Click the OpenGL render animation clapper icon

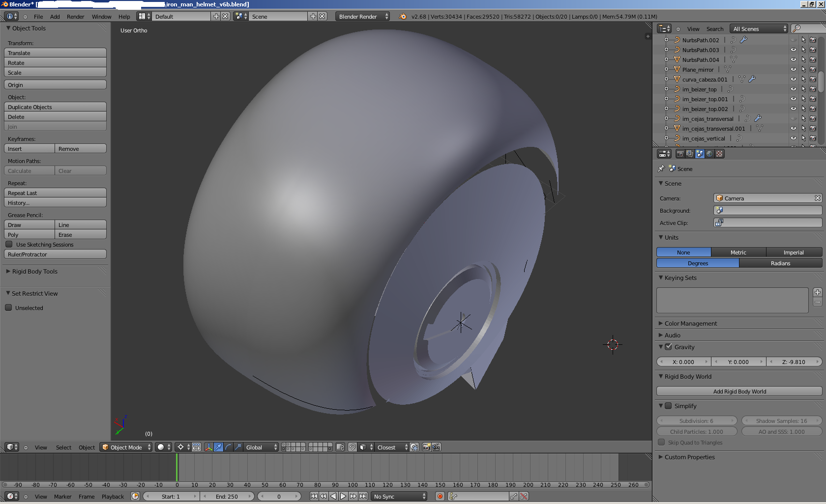click(436, 447)
